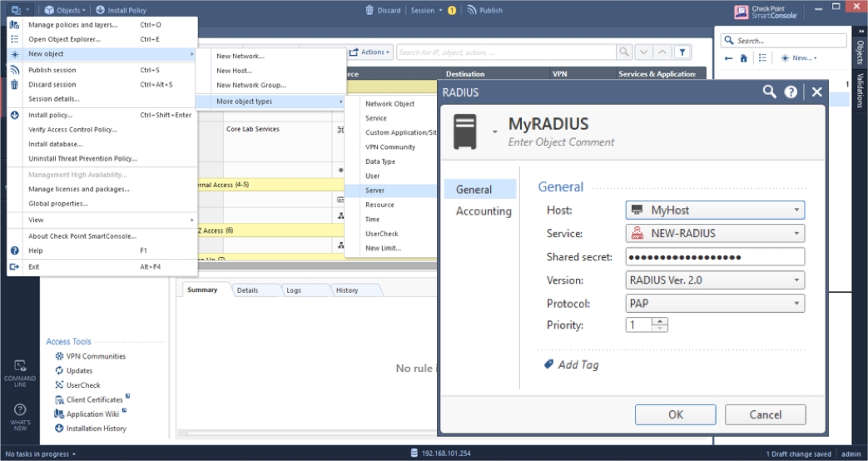
Task: Increase the Priority value with stepper
Action: 661,321
